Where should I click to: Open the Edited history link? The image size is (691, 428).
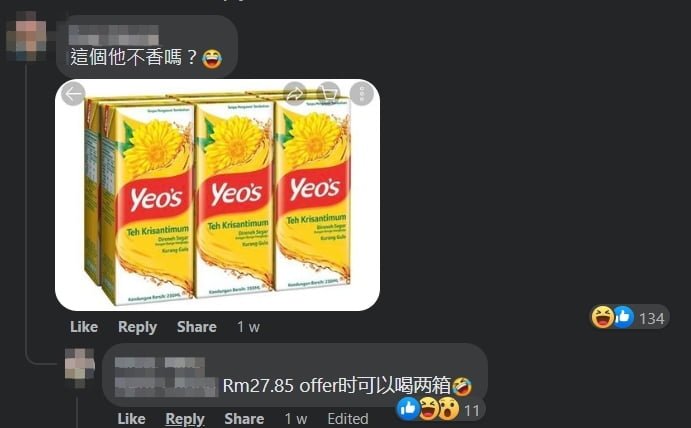(348, 418)
